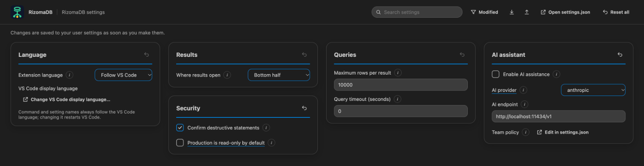Image resolution: width=644 pixels, height=166 pixels.
Task: Reset the Language section
Action: [147, 55]
